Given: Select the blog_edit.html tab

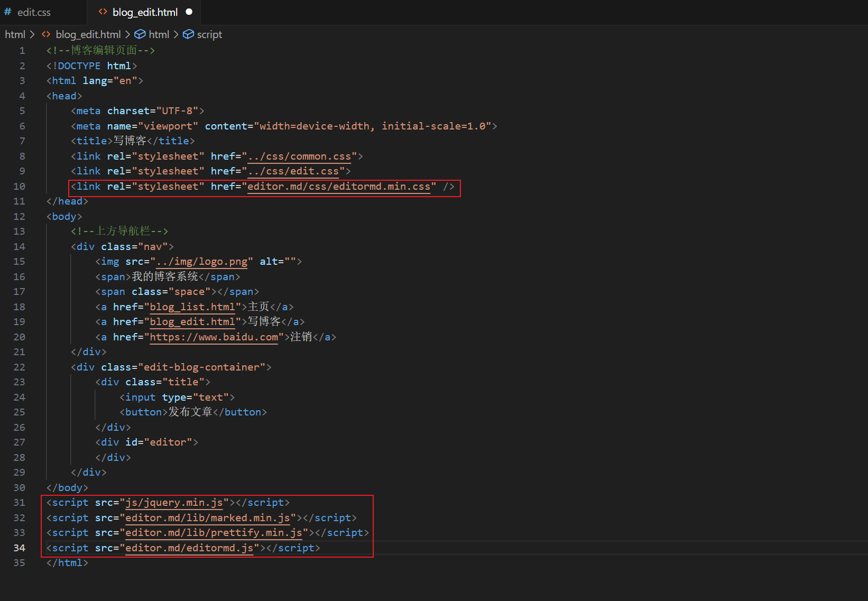Looking at the screenshot, I should (x=145, y=12).
